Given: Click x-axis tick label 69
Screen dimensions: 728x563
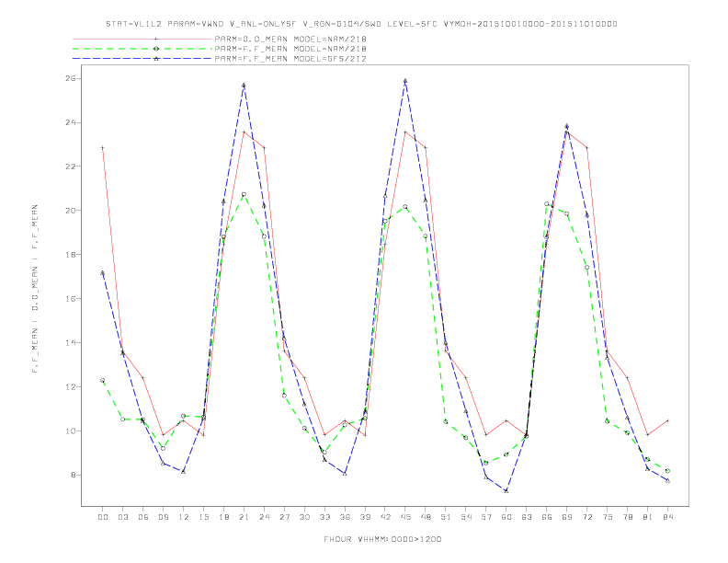Looking at the screenshot, I should click(567, 517).
